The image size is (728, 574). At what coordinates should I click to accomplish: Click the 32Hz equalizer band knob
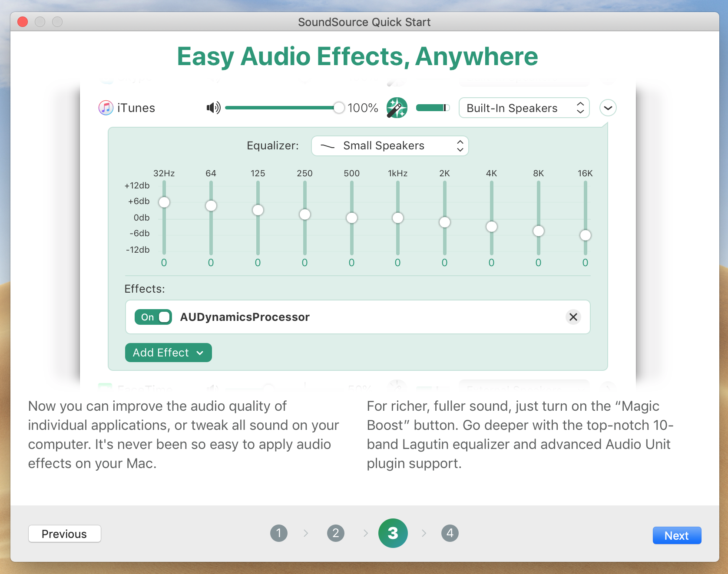(164, 202)
